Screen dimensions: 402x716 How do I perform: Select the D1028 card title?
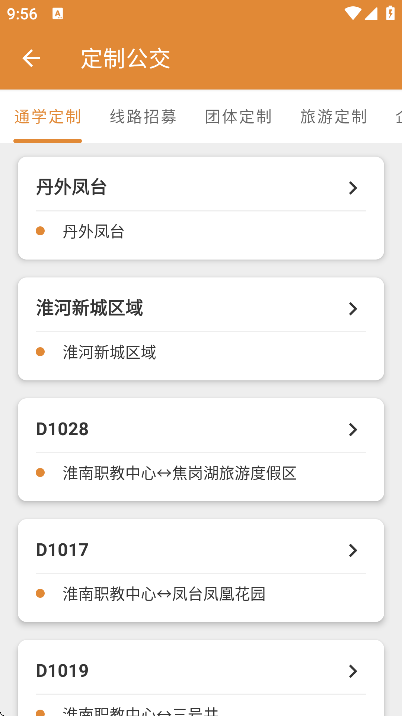[62, 429]
